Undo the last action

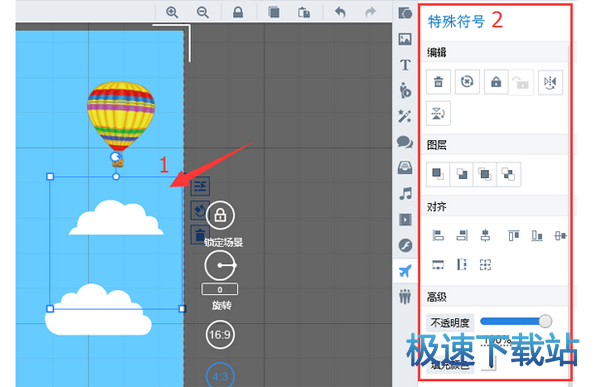(x=340, y=12)
